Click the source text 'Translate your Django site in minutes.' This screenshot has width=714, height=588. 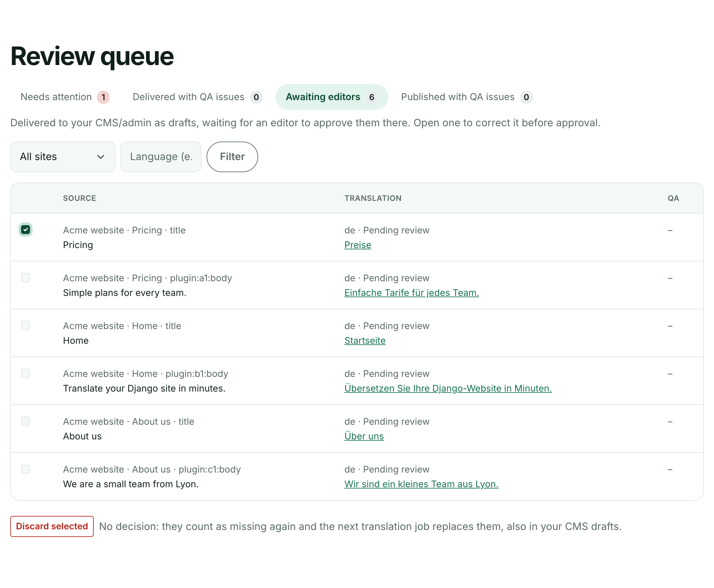[144, 388]
